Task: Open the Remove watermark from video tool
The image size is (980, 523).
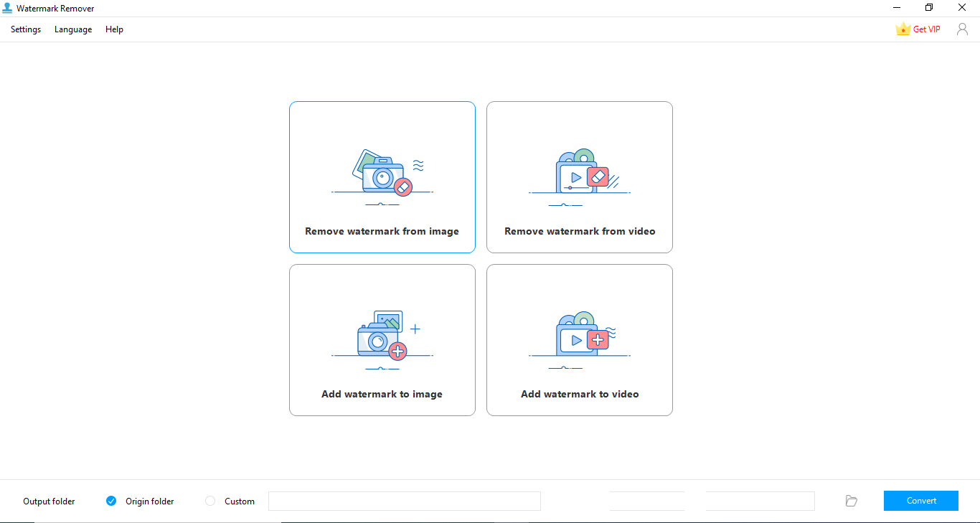Action: coord(579,177)
